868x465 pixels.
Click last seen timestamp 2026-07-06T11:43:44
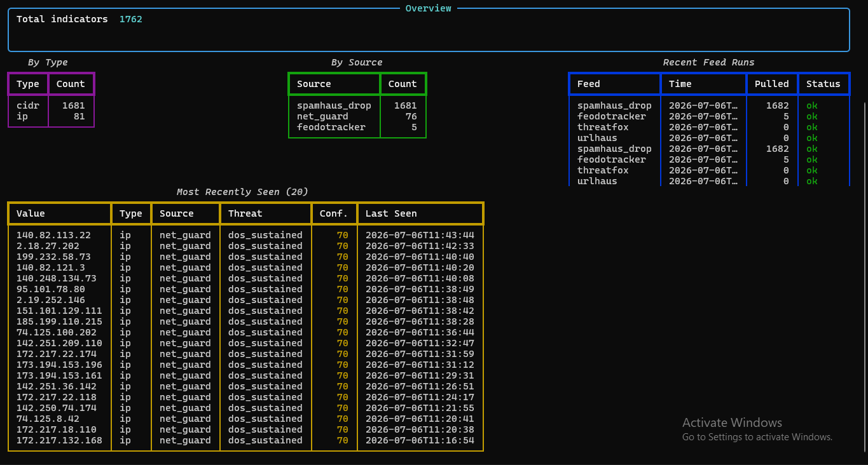click(420, 235)
